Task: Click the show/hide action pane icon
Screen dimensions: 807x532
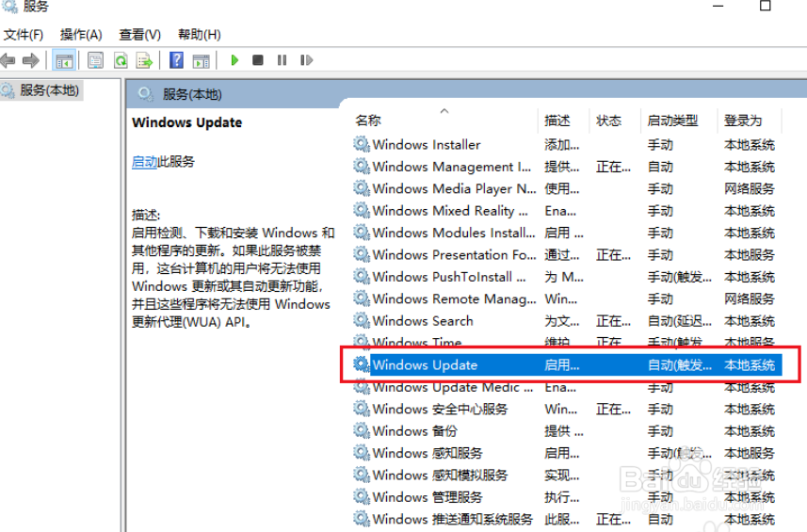Action: pos(201,60)
